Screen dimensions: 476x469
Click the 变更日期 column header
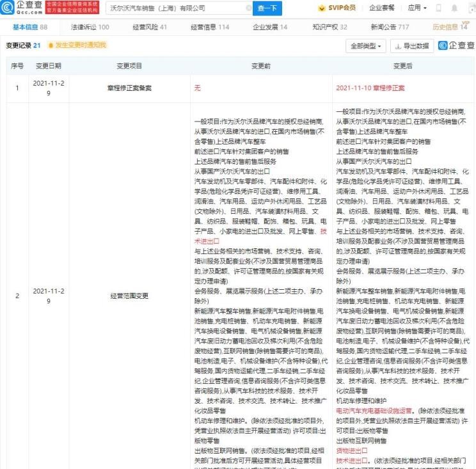[49, 66]
